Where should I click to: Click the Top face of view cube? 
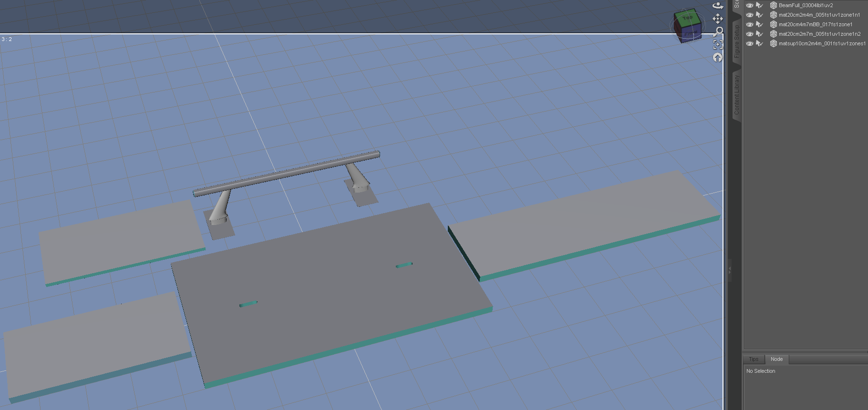(687, 18)
